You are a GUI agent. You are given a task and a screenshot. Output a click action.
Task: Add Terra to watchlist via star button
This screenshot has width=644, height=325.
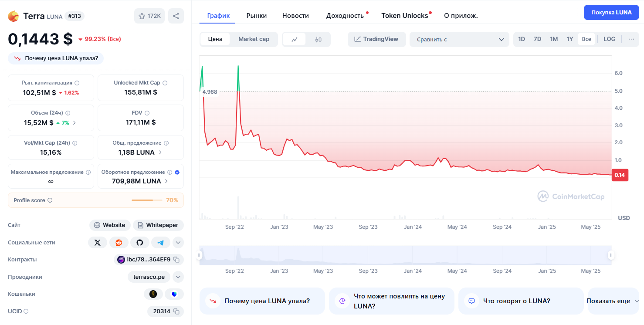[149, 16]
